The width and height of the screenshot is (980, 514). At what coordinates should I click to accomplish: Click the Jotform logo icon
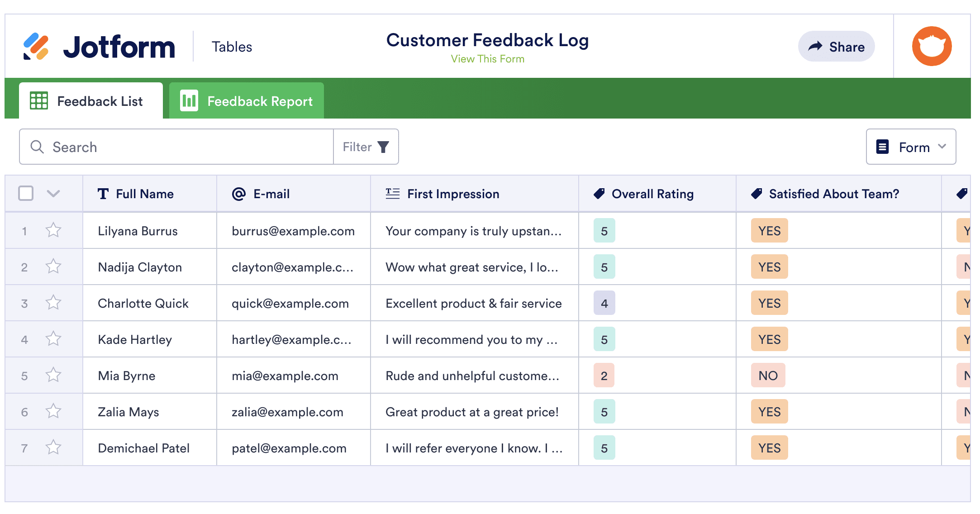click(x=36, y=47)
